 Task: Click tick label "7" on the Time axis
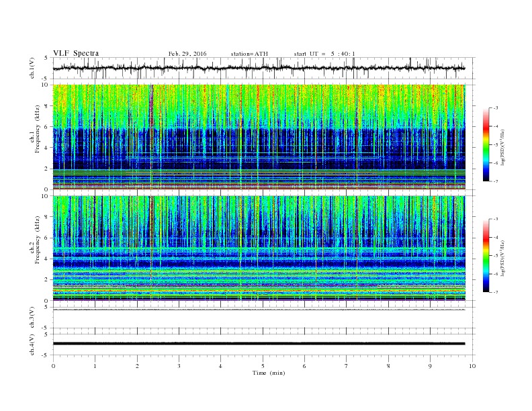click(347, 366)
